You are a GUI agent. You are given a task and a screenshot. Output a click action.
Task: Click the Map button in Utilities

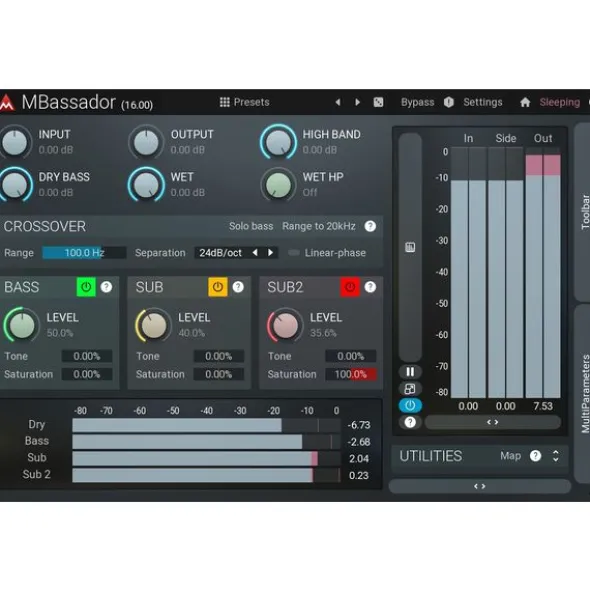[510, 456]
